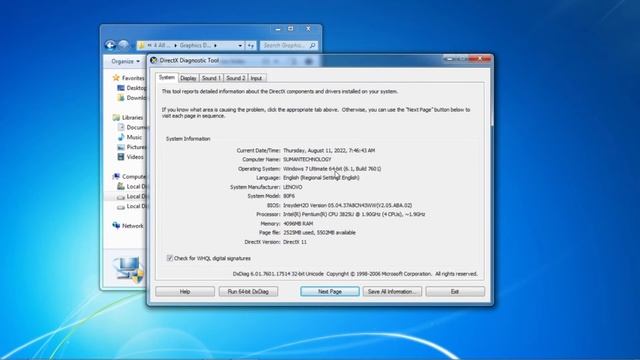Image resolution: width=640 pixels, height=360 pixels.
Task: Click the Favorites star icon
Action: tap(116, 77)
